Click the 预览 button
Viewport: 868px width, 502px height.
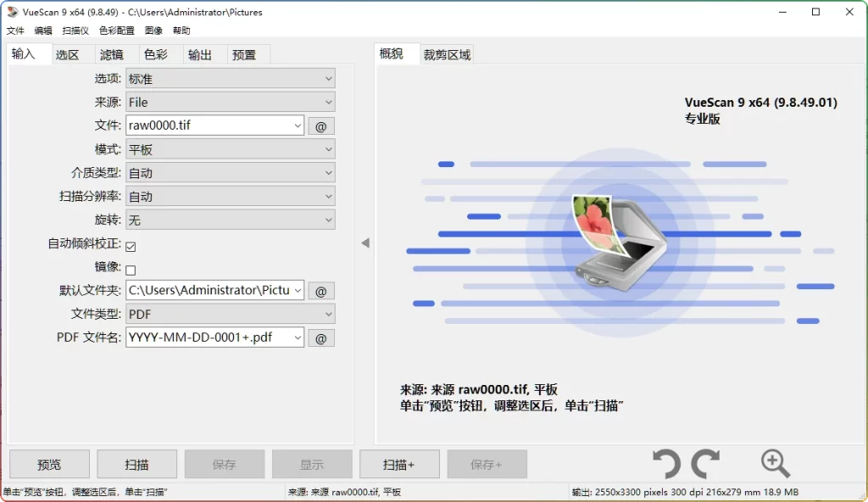[x=48, y=463]
